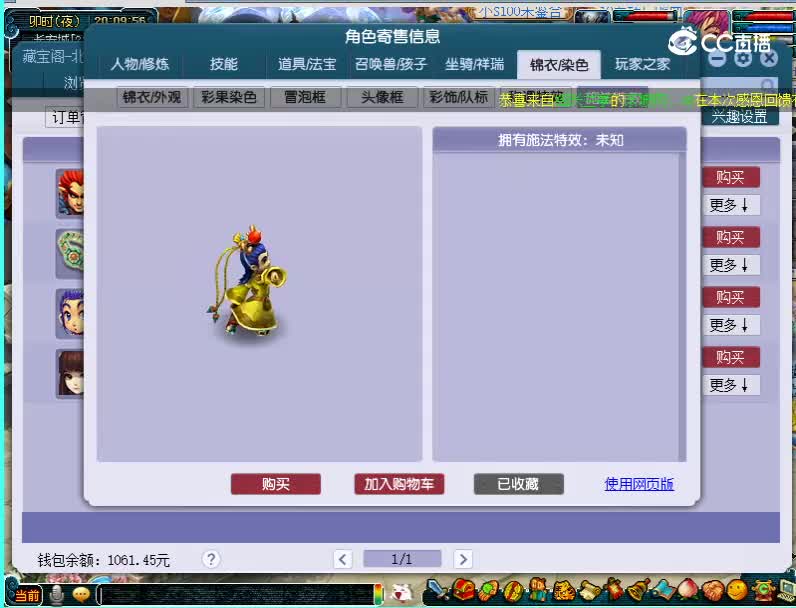The height and width of the screenshot is (608, 796).
Task: Open settings gear in the 藏宝阁 window
Action: point(743,58)
